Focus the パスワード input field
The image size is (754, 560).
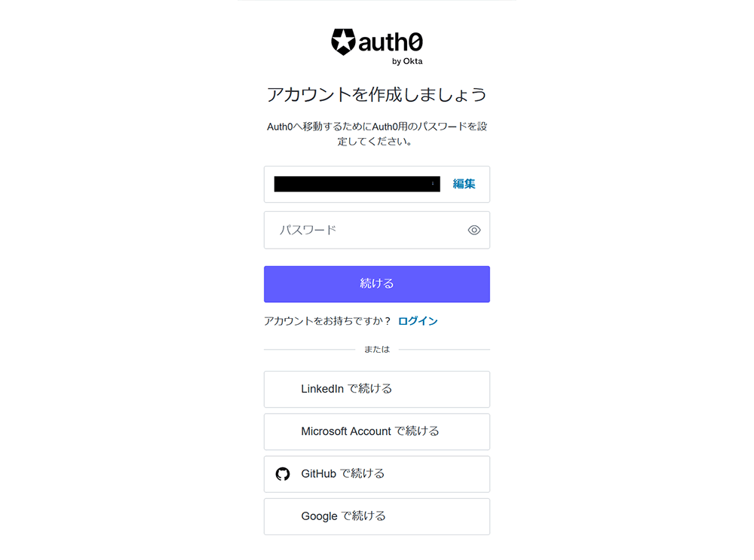coord(377,230)
